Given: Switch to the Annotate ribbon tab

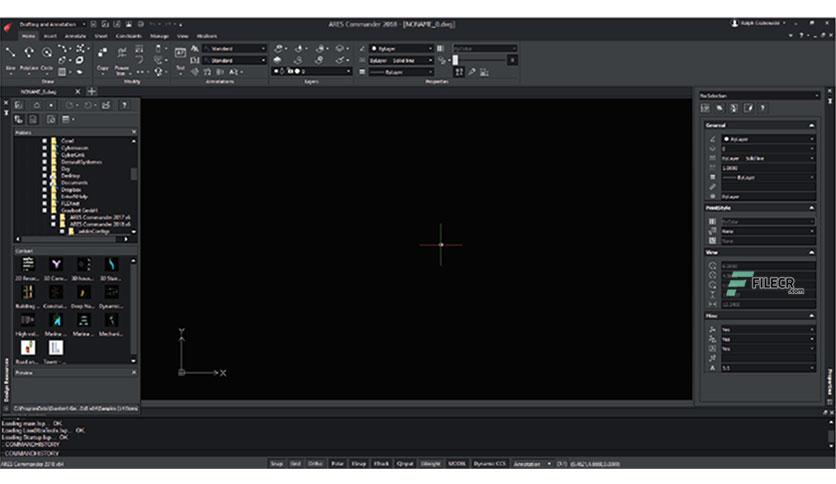Looking at the screenshot, I should [x=75, y=36].
